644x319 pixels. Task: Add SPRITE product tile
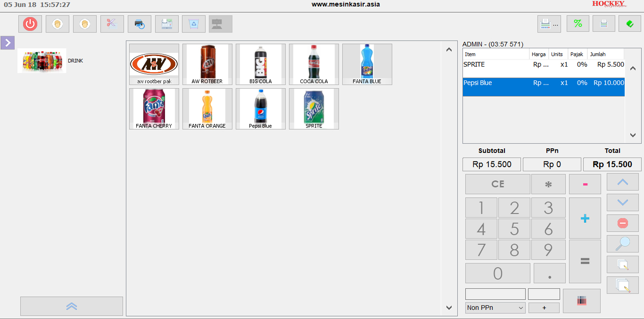tap(314, 109)
